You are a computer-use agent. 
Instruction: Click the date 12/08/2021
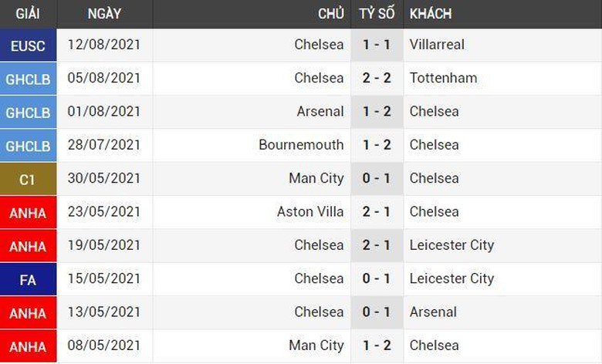point(103,45)
